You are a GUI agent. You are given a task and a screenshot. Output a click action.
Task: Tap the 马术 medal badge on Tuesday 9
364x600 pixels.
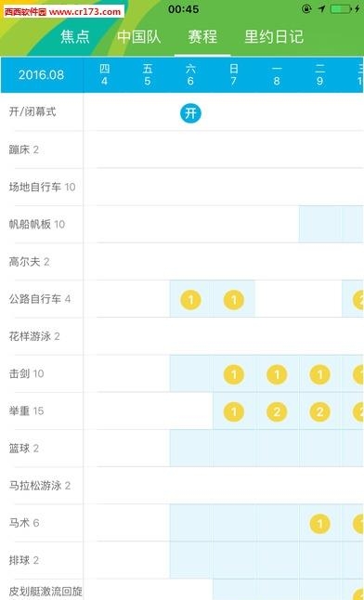pos(320,524)
